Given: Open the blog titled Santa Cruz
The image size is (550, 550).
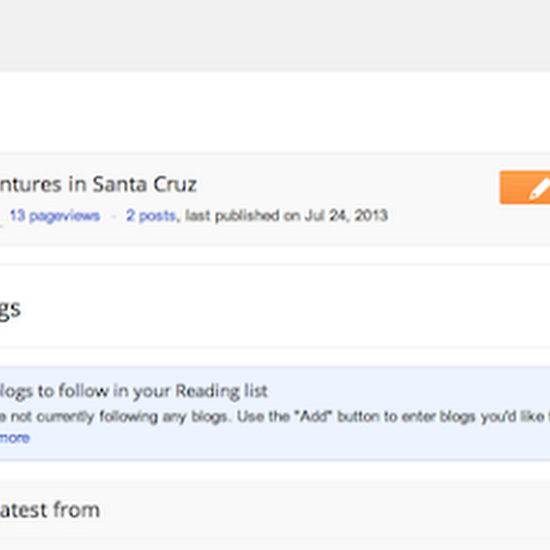Looking at the screenshot, I should tap(98, 185).
